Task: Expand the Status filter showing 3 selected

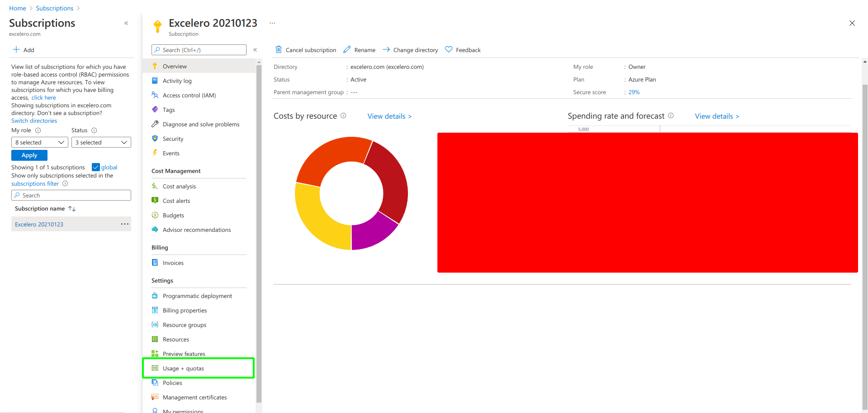Action: tap(101, 142)
